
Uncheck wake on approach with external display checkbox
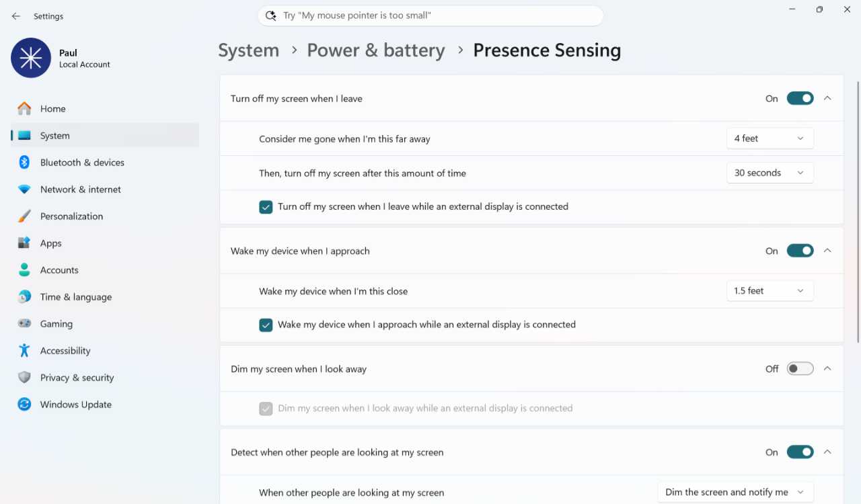pos(266,325)
